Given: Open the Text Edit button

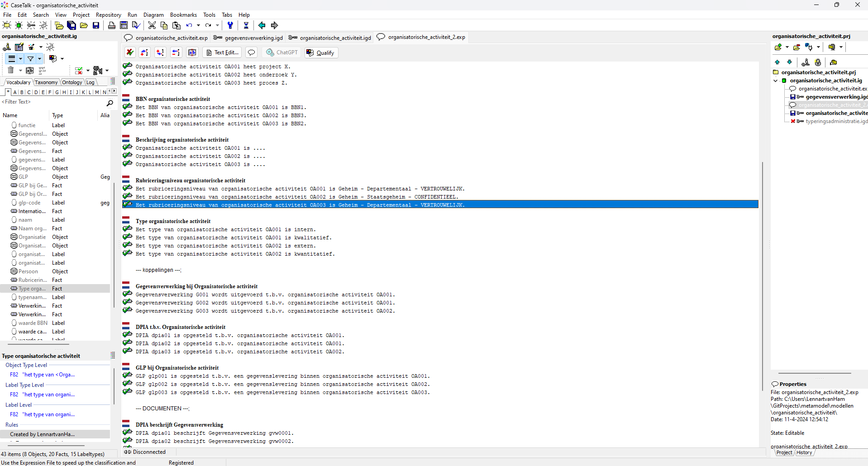Looking at the screenshot, I should (x=222, y=52).
